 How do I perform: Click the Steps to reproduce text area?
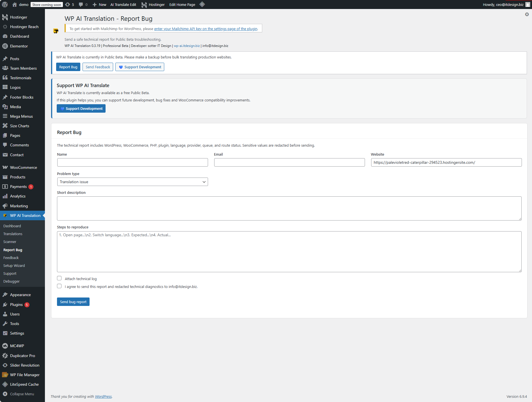289,252
